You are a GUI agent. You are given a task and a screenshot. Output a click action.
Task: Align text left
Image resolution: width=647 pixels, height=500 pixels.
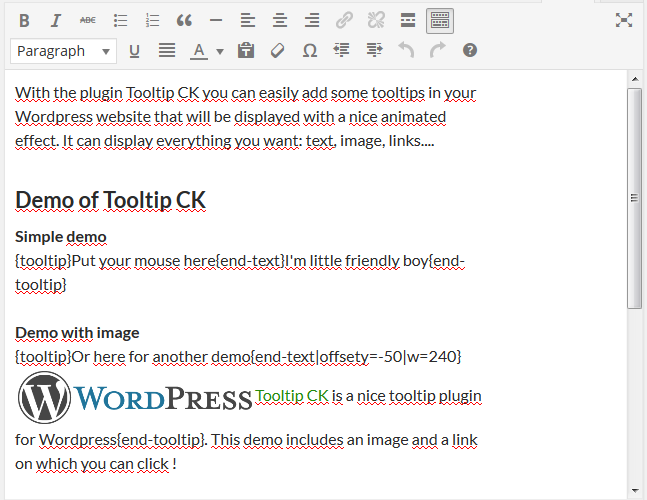pos(248,20)
